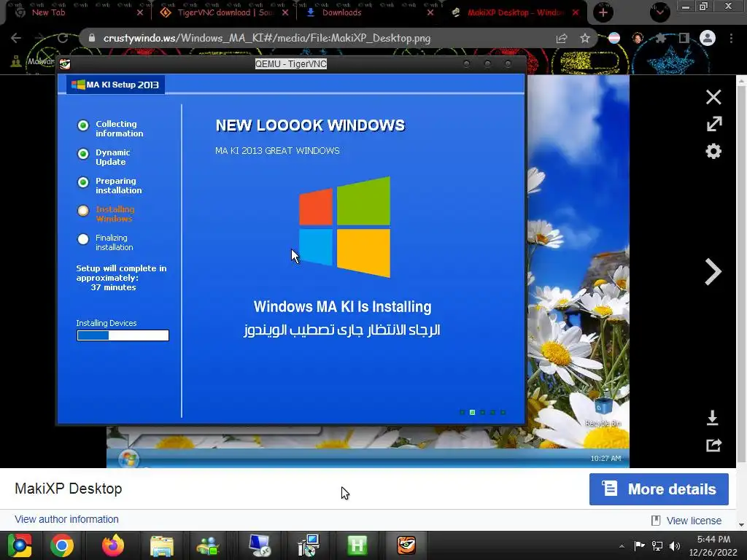Open the network tray icon
The image size is (747, 560).
pyautogui.click(x=657, y=545)
